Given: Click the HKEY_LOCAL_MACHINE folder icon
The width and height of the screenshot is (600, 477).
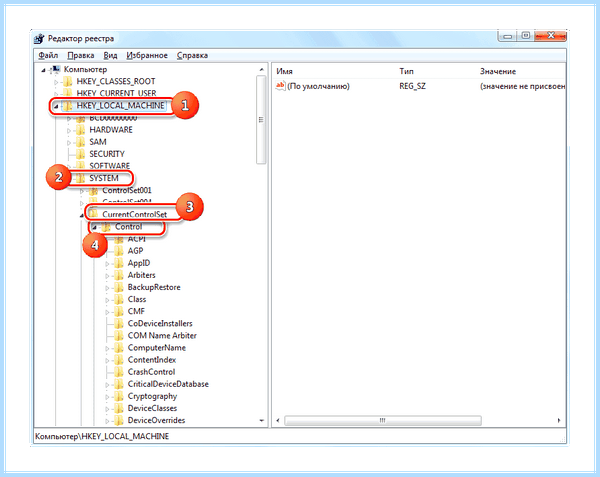Looking at the screenshot, I should 68,106.
